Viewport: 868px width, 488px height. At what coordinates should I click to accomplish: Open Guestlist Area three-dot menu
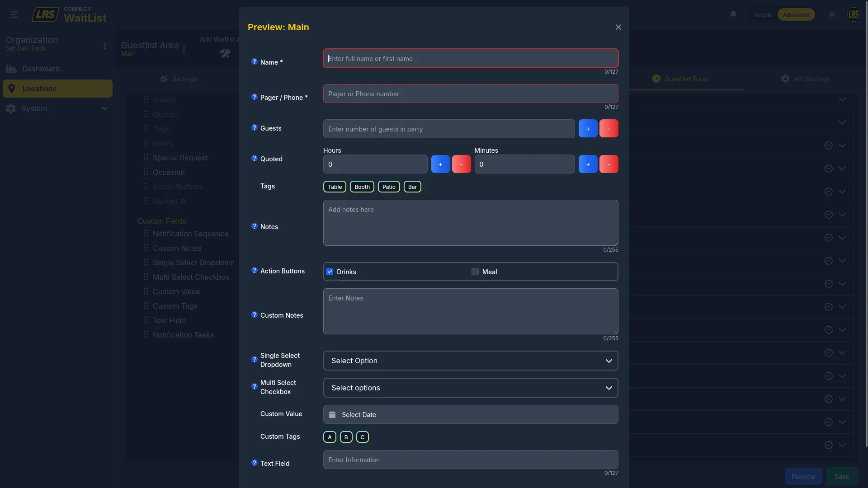click(x=184, y=49)
